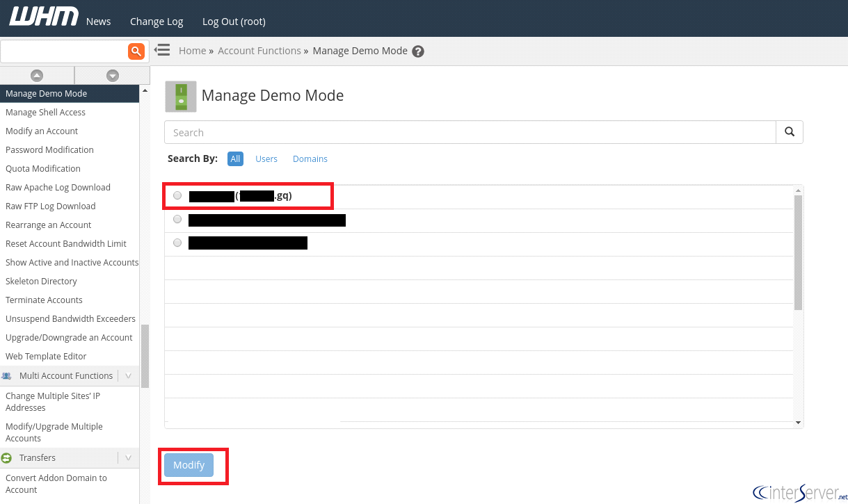Click the account search magnifier button
Screen dimensions: 848x504
click(x=790, y=132)
